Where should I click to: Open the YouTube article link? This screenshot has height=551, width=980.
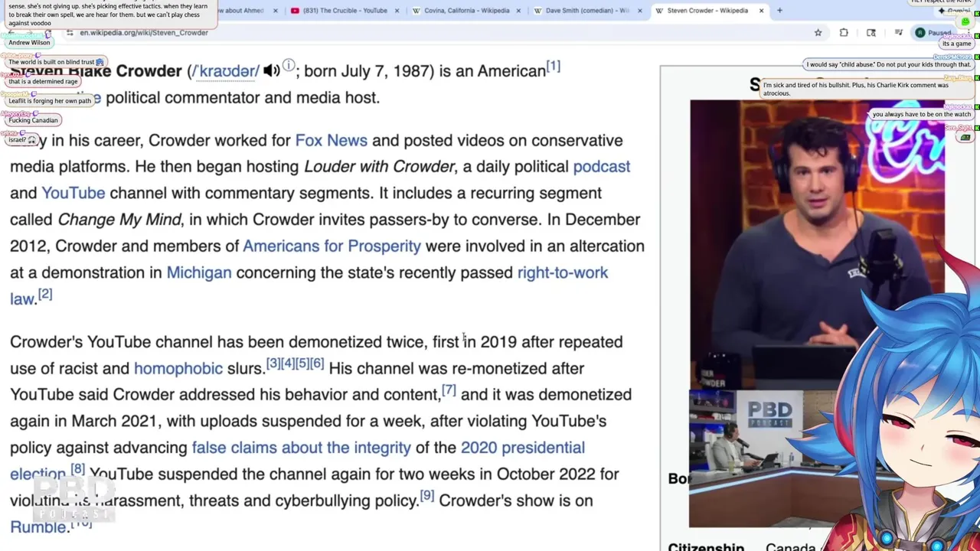[x=73, y=194]
